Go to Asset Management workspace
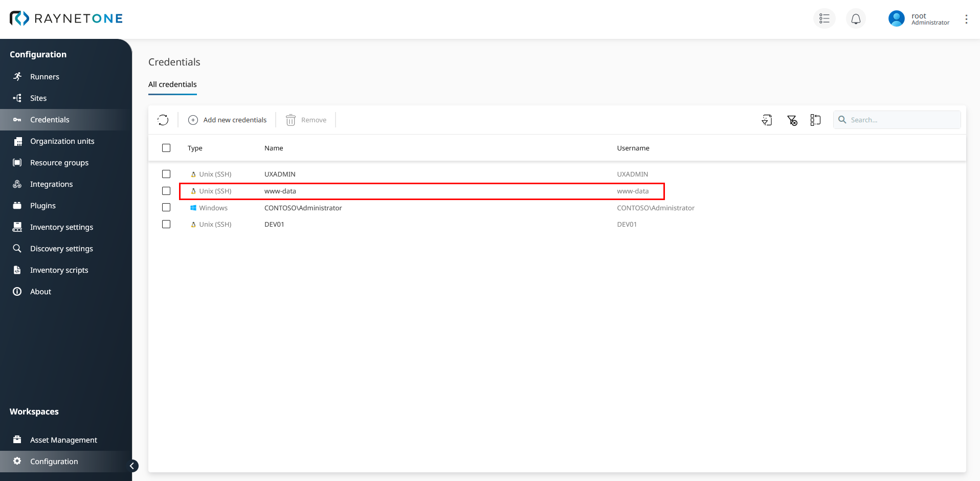The height and width of the screenshot is (481, 980). [x=63, y=440]
